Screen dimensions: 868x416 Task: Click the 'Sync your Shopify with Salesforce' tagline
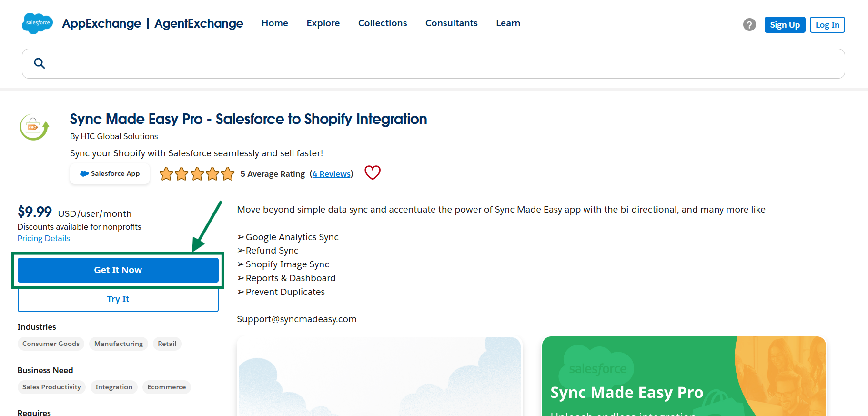pyautogui.click(x=196, y=153)
